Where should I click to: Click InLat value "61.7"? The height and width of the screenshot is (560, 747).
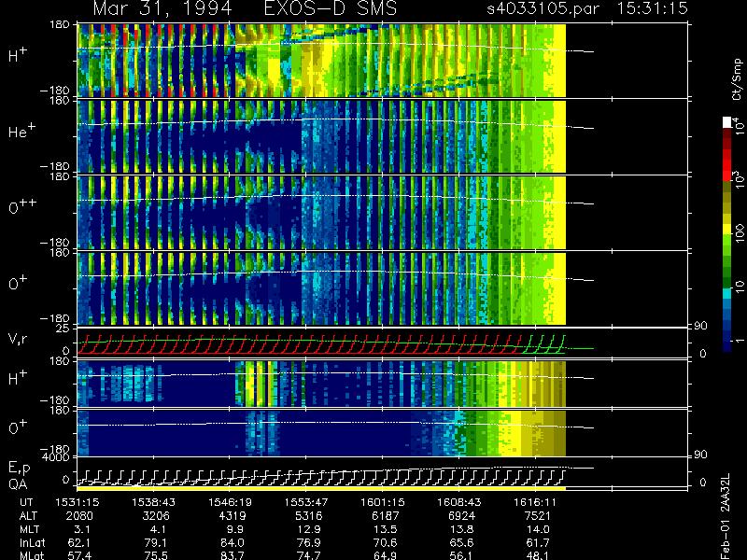538,543
